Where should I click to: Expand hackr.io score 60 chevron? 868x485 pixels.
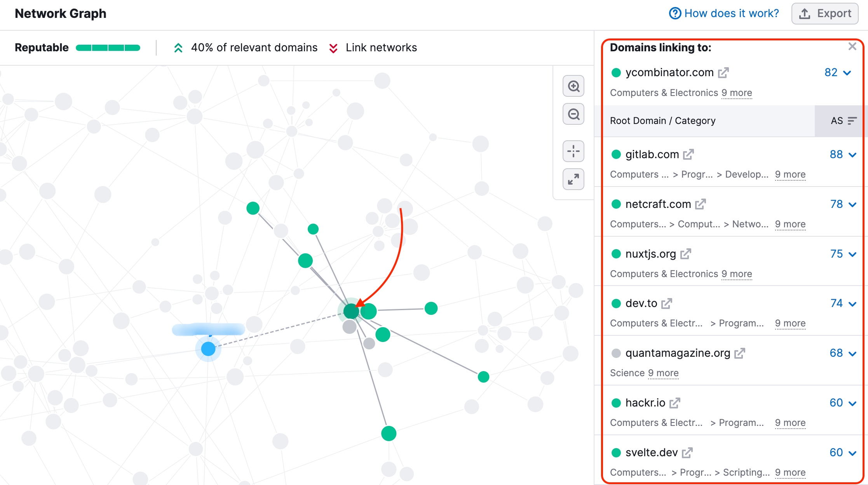tap(852, 403)
